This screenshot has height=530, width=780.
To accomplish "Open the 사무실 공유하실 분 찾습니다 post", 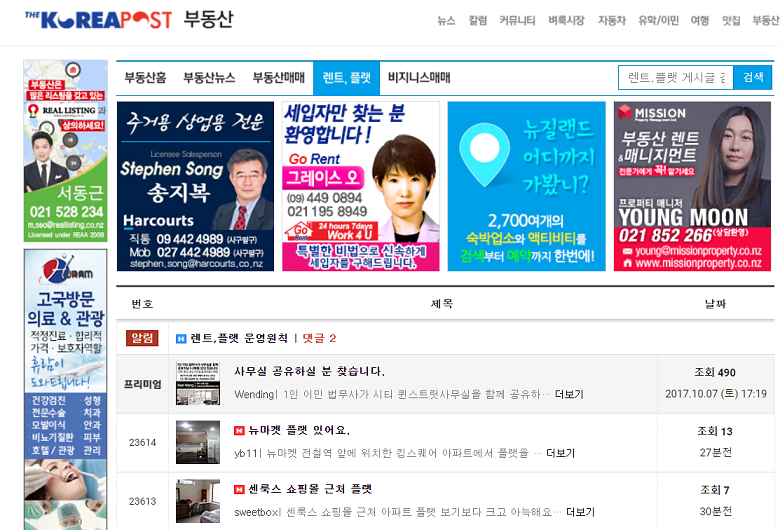I will (x=295, y=372).
